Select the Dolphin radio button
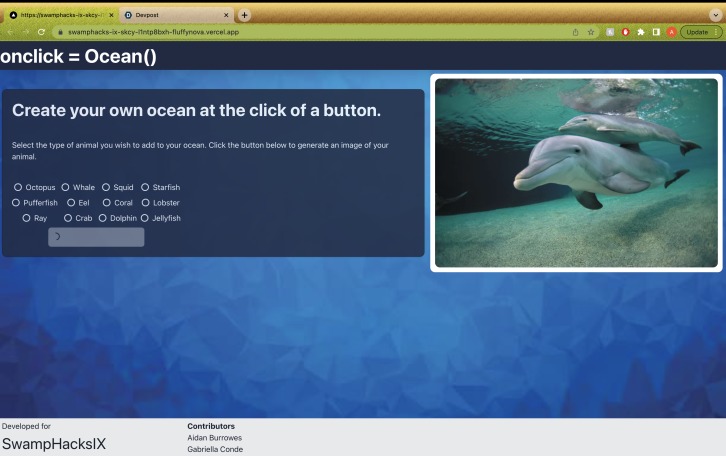Viewport: 726px width, 456px height. tap(102, 218)
